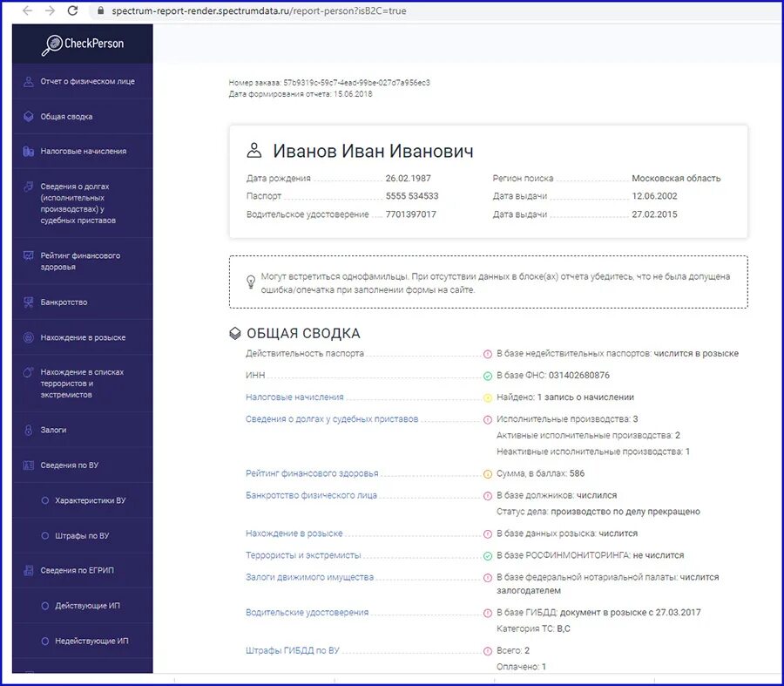Open Общая сводка sidebar item

(x=66, y=117)
